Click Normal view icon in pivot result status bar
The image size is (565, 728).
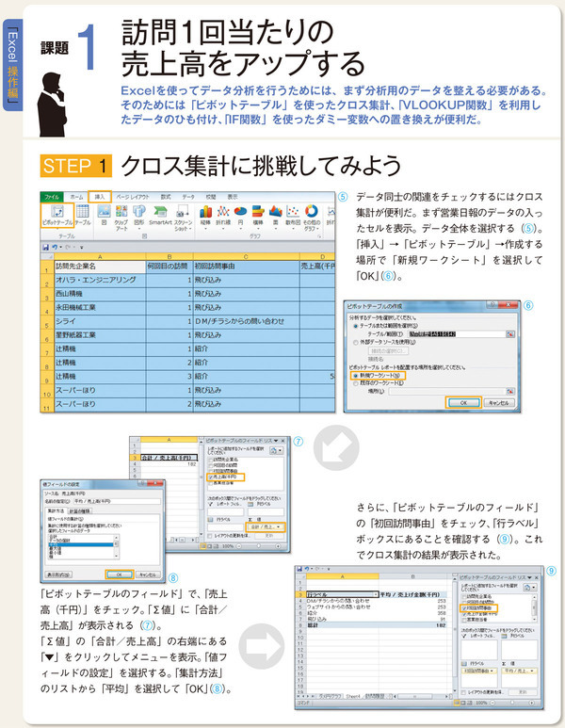[x=458, y=703]
